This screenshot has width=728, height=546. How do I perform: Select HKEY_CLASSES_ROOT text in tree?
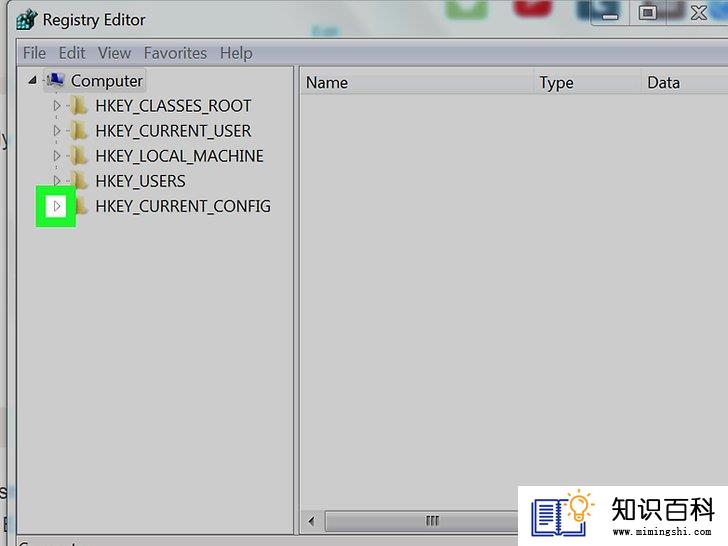tap(173, 106)
